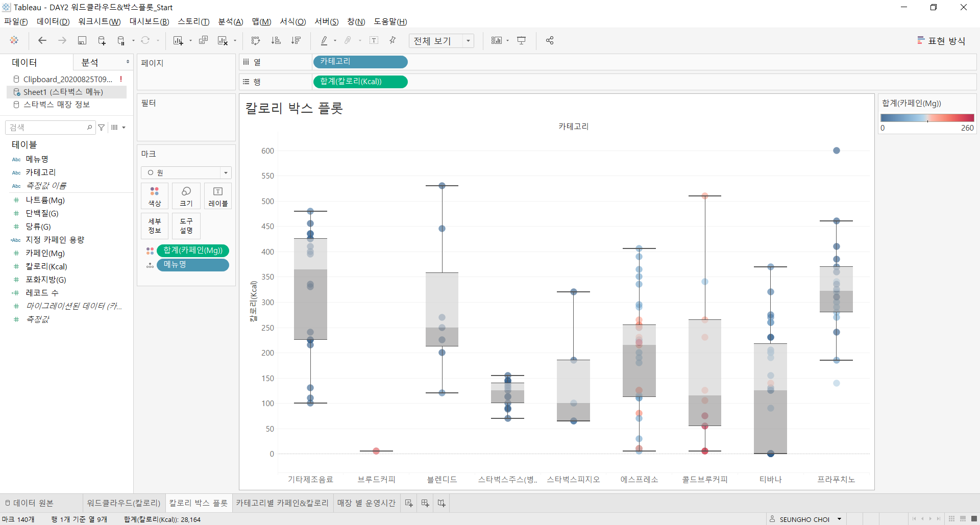This screenshot has width=980, height=525.
Task: Open the 표현 방식 Show Me panel
Action: tap(941, 41)
